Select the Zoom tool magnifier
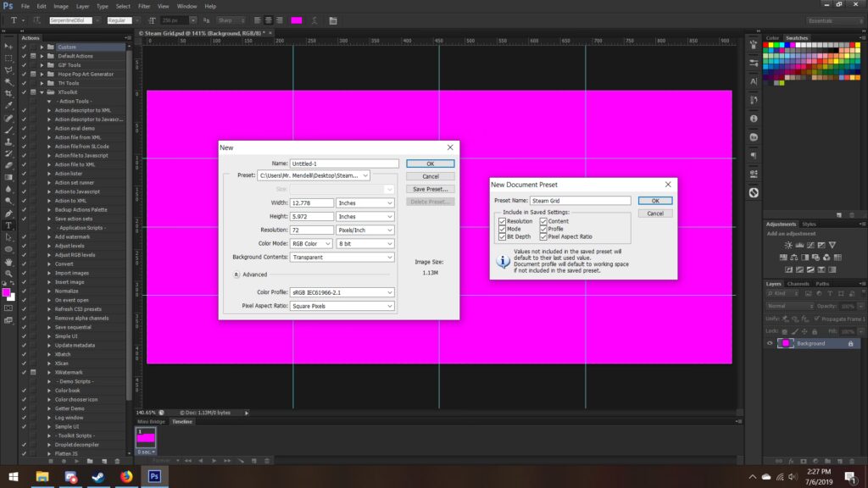This screenshot has height=488, width=868. 8,274
